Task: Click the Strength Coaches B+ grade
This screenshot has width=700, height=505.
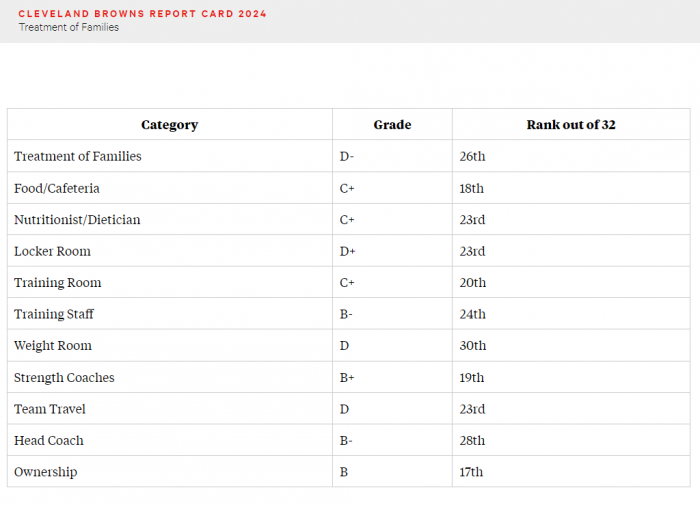Action: (x=347, y=378)
